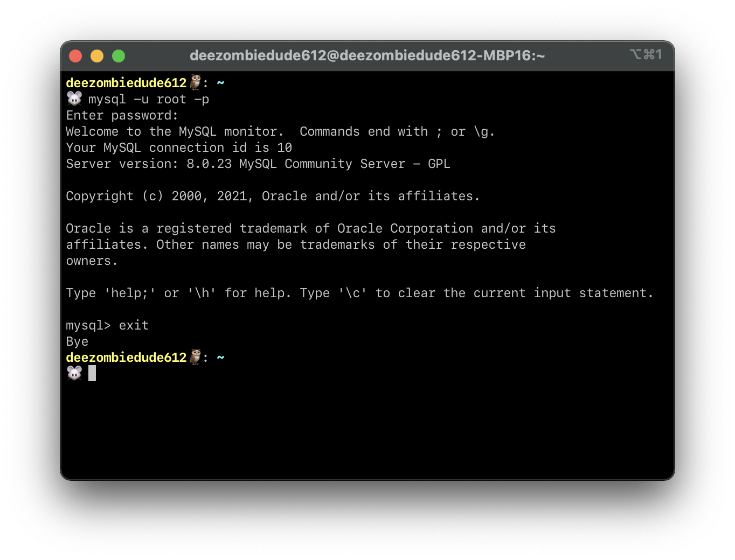The image size is (735, 560).
Task: Click the owl emoji in last prompt line
Action: 196,357
